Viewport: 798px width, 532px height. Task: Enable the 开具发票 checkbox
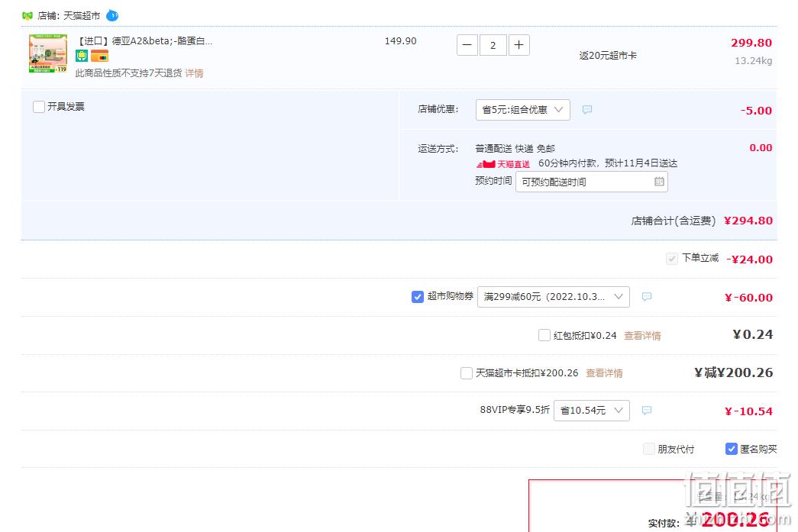pyautogui.click(x=39, y=107)
